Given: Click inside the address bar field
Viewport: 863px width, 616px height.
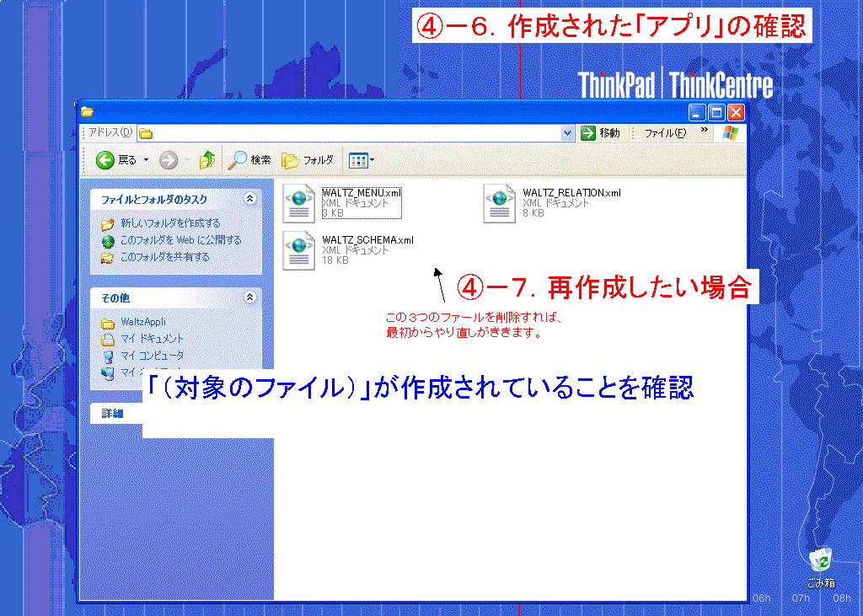Looking at the screenshot, I should coord(354,133).
